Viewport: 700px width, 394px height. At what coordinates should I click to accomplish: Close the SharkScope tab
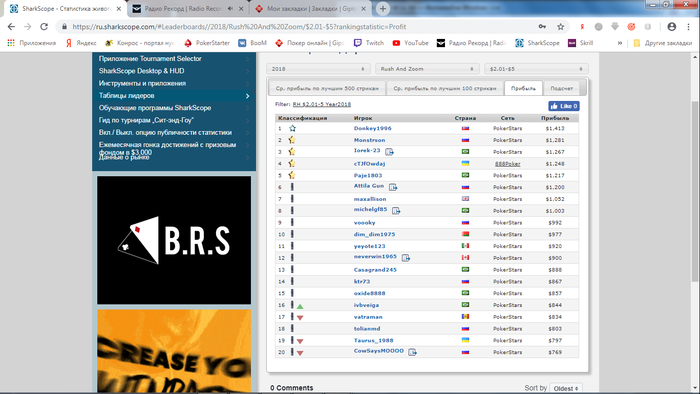(x=119, y=8)
